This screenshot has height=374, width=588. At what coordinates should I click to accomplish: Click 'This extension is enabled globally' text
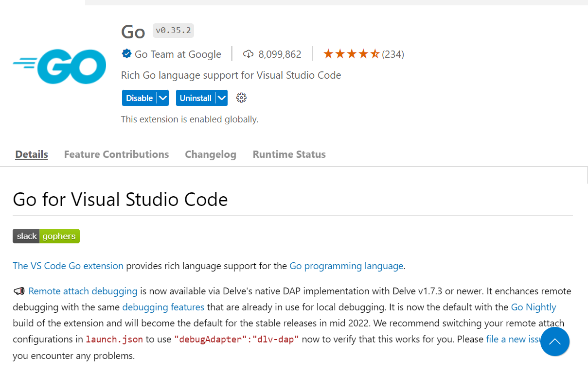(x=190, y=119)
